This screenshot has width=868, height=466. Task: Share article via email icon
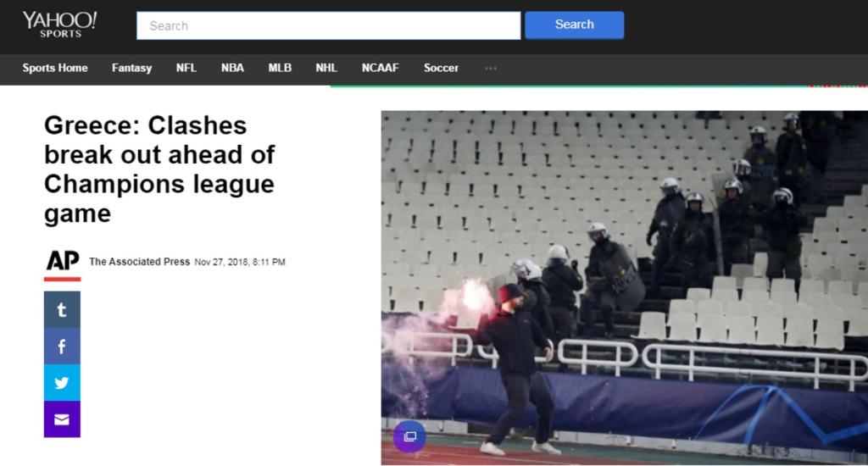[x=62, y=419]
